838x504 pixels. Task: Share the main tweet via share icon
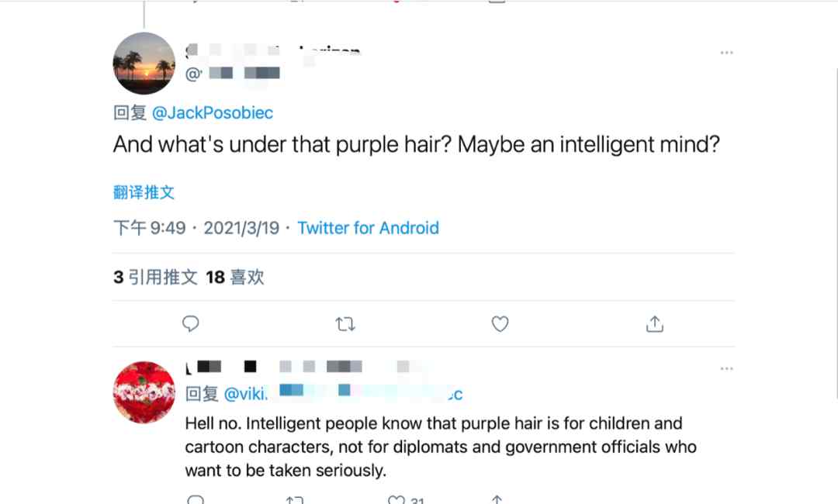655,324
